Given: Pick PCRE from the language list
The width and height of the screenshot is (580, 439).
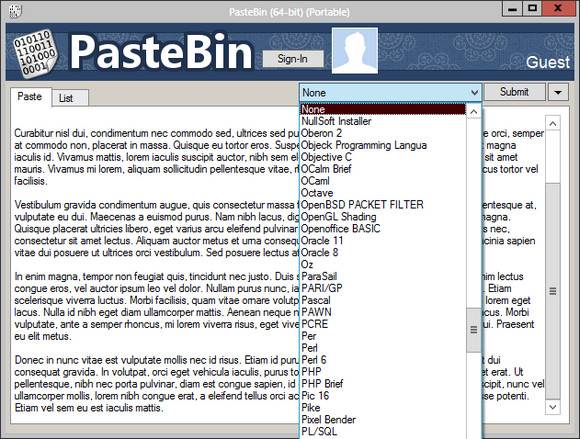Looking at the screenshot, I should 383,324.
